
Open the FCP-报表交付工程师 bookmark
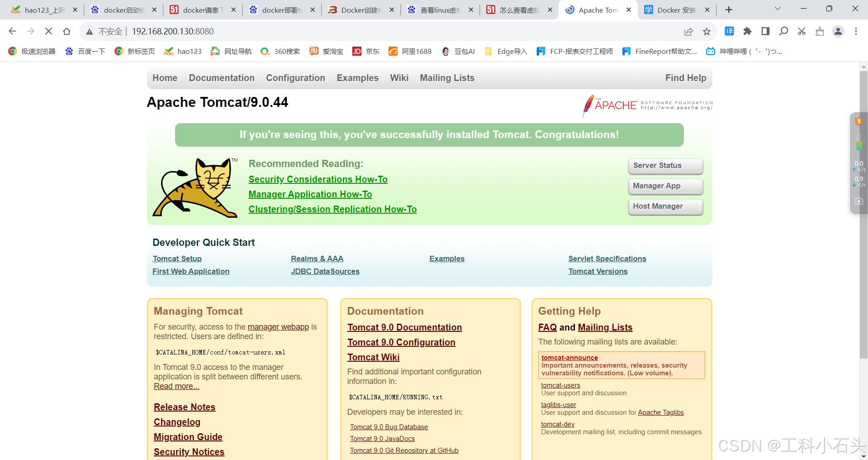(574, 51)
